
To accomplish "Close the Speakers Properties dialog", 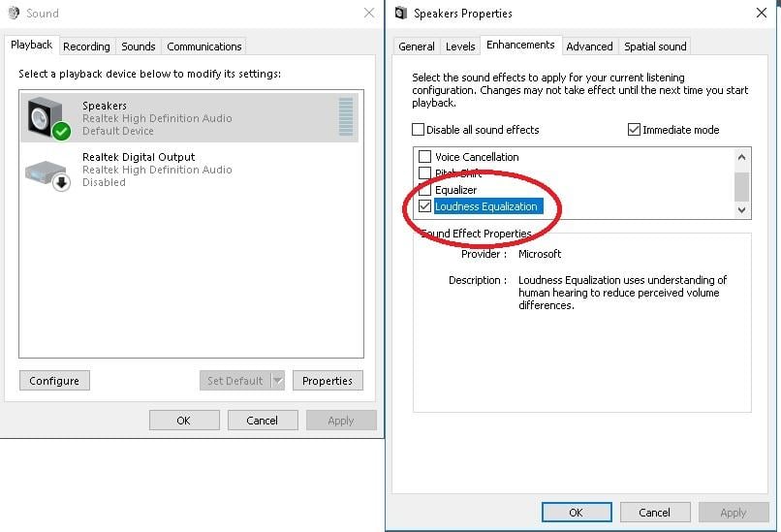I will pyautogui.click(x=761, y=14).
